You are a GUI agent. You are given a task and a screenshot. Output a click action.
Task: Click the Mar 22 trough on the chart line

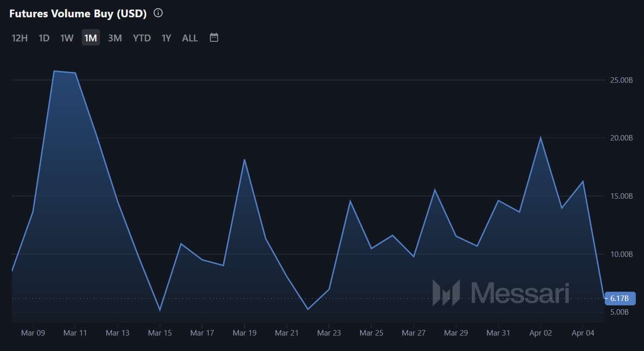click(308, 309)
